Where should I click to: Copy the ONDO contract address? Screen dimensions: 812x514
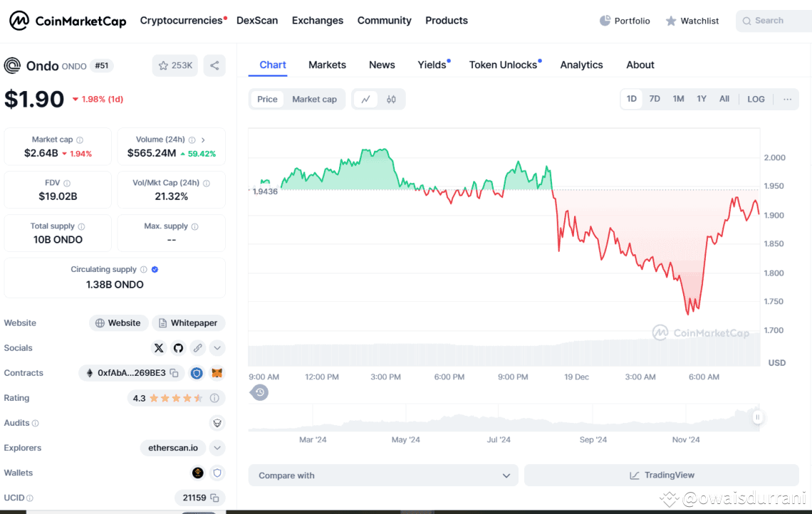point(175,373)
